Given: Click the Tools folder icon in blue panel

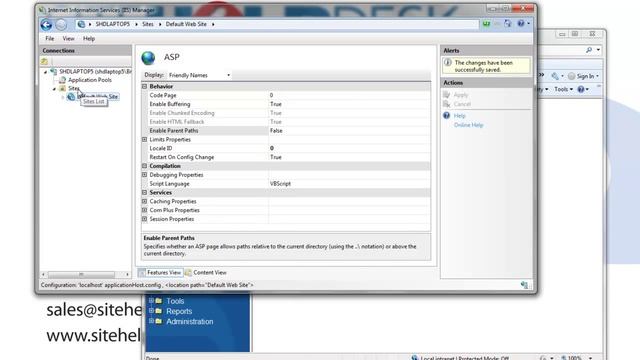Looking at the screenshot, I should click(159, 301).
